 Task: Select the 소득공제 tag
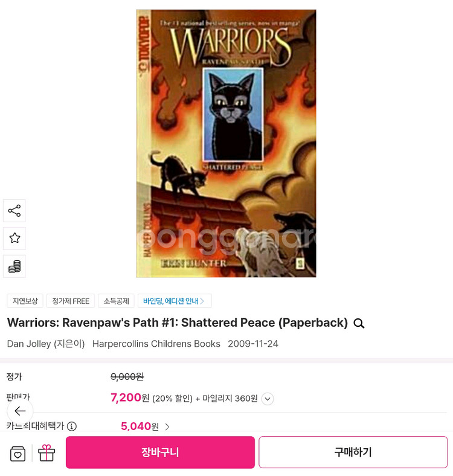click(x=117, y=301)
